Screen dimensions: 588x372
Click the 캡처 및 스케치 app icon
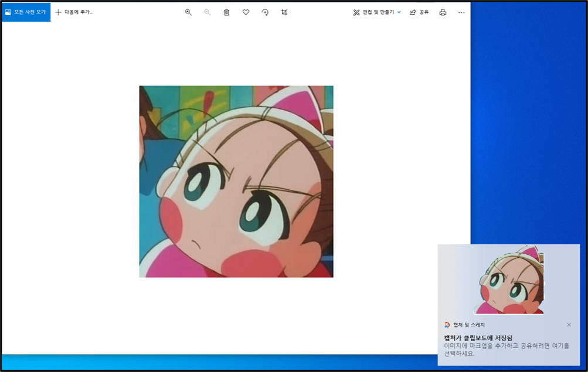click(447, 325)
